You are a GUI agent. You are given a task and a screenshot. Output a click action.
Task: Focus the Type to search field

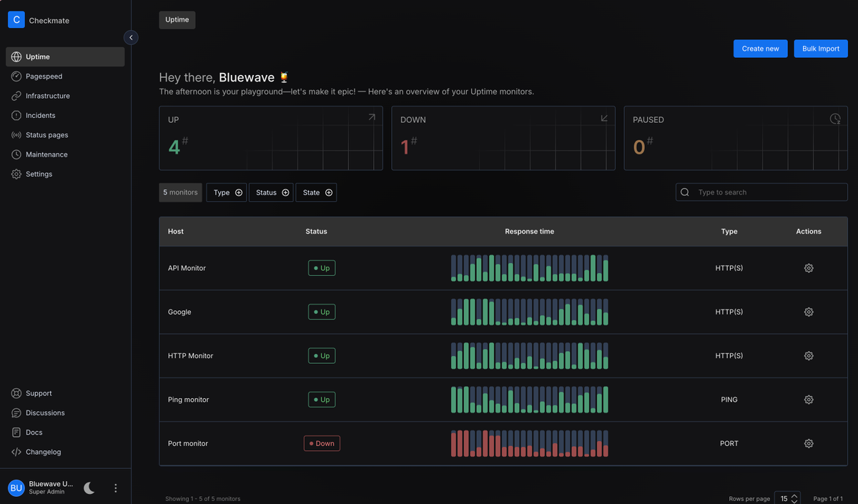[x=761, y=192]
